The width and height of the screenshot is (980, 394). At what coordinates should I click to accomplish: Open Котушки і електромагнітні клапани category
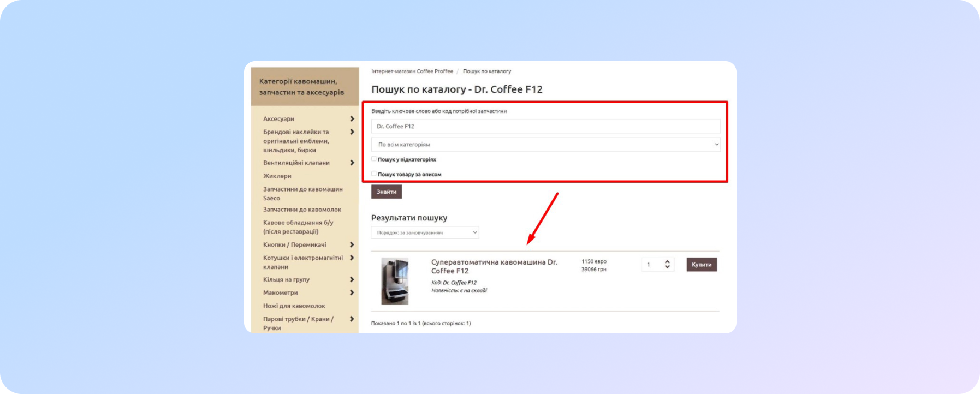coord(303,262)
